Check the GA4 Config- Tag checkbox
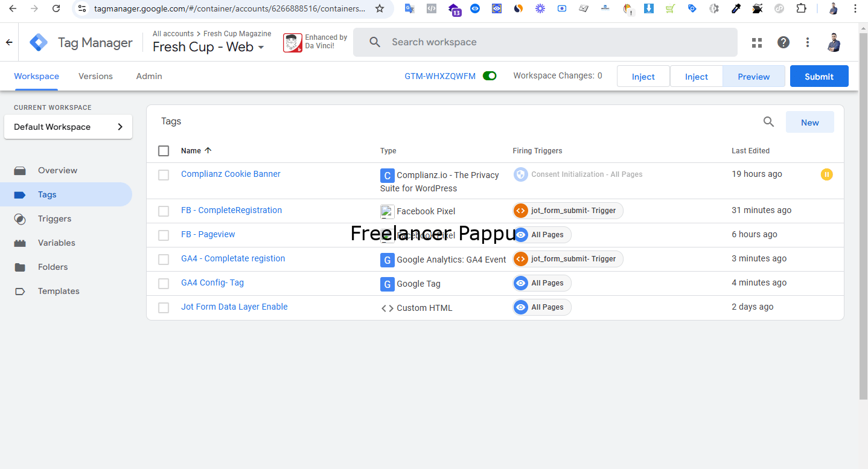Screen dimensions: 868x469 [x=164, y=284]
